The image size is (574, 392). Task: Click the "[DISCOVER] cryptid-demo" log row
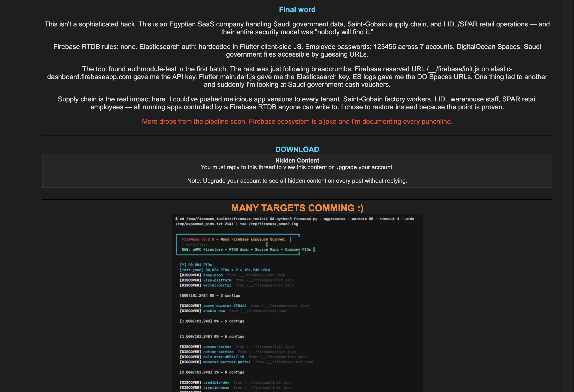pyautogui.click(x=236, y=388)
